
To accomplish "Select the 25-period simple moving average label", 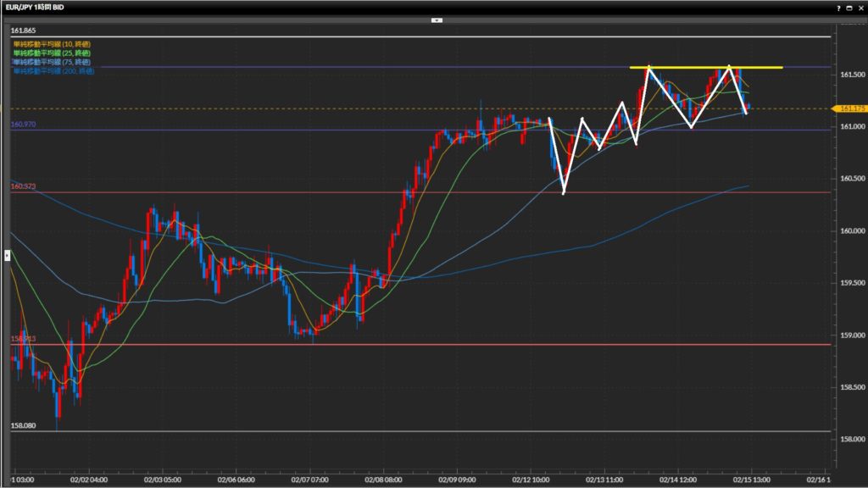I will pyautogui.click(x=49, y=53).
